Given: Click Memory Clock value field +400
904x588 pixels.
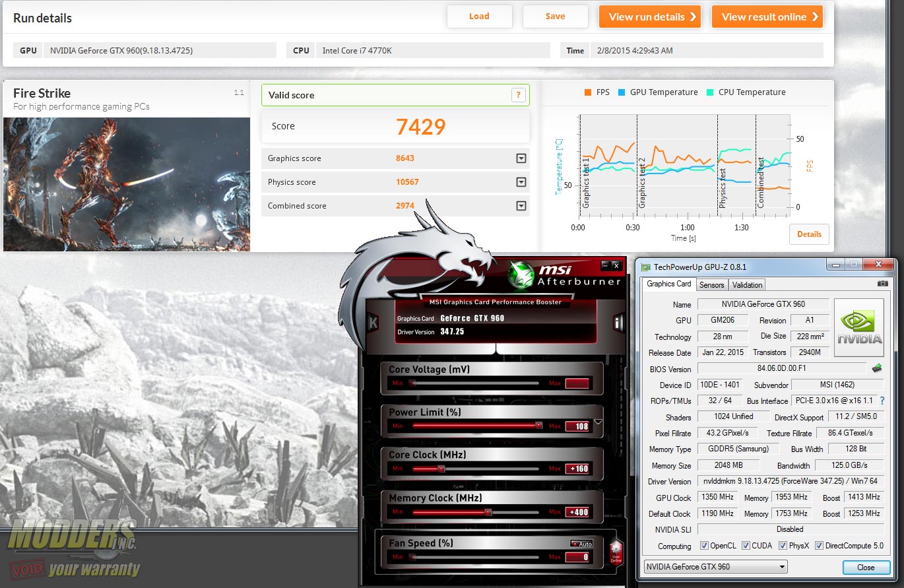Looking at the screenshot, I should pyautogui.click(x=577, y=512).
